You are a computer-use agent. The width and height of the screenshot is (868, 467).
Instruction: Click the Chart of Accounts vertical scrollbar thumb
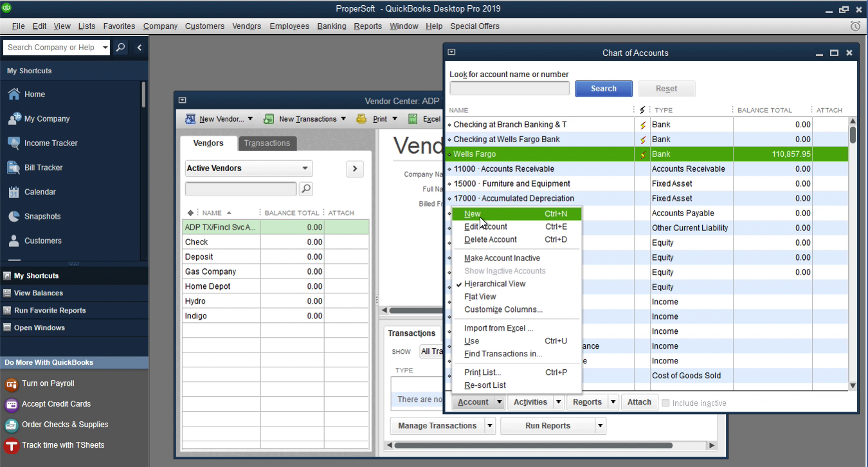tap(853, 134)
